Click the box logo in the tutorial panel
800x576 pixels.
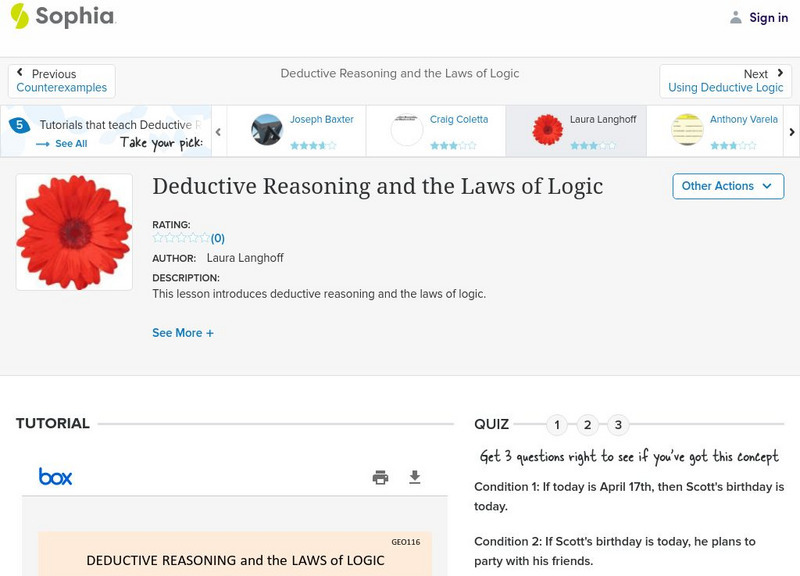point(56,477)
